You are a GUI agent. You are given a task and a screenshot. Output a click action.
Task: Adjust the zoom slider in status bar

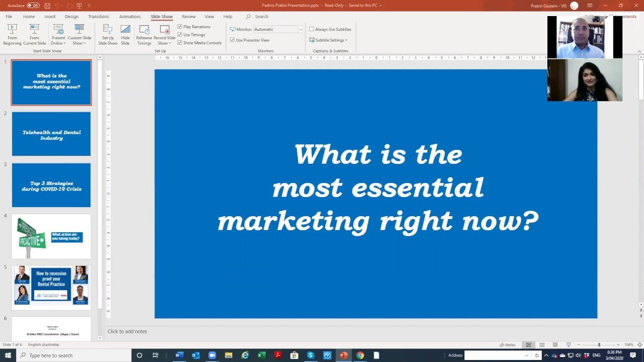[599, 345]
